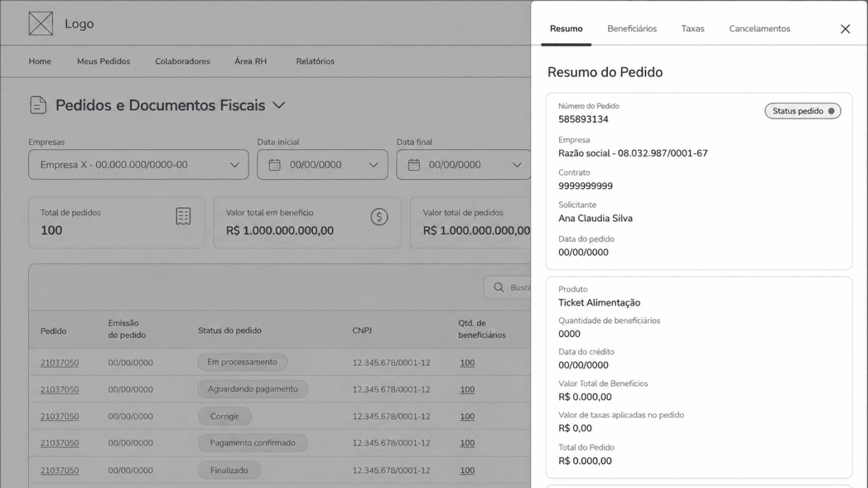Click the Pagamento confirmado status badge

[x=253, y=443]
